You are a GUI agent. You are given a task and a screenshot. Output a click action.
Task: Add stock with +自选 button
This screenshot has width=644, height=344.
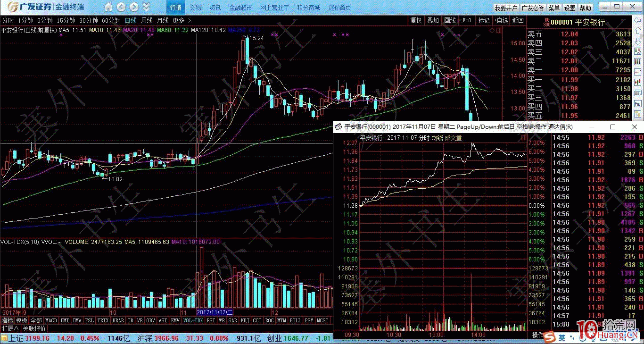click(501, 20)
